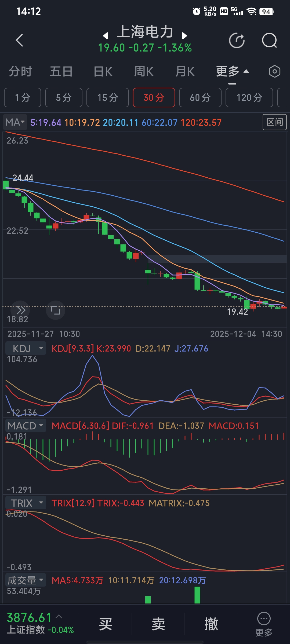Tap alarm clock icon in status bar
Viewport: 290px width, 644px height.
pos(197,11)
